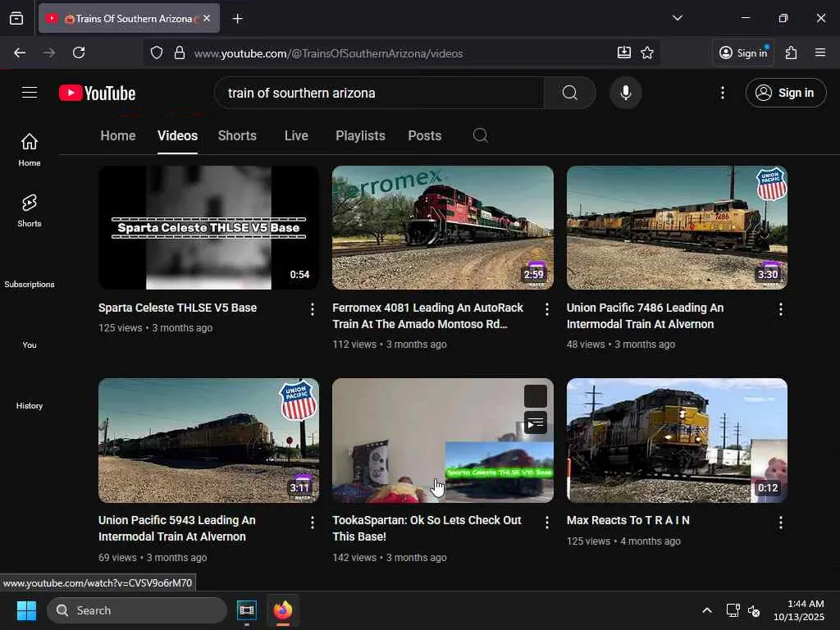The width and height of the screenshot is (840, 630).
Task: Open Max Reacts To T R A I N title
Action: point(628,520)
